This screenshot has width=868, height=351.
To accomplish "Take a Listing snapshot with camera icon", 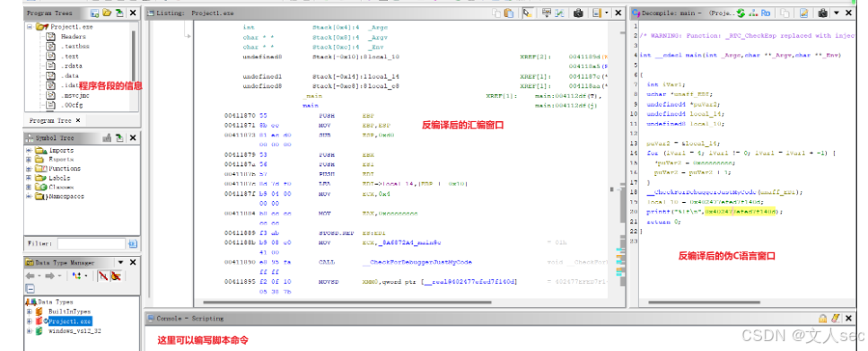I will tap(578, 13).
